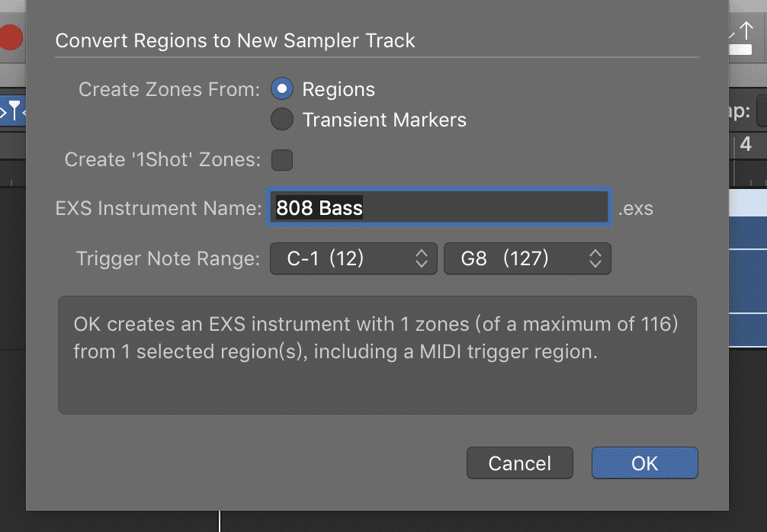Image resolution: width=767 pixels, height=532 pixels.
Task: Select Regions as the zone source
Action: click(282, 89)
